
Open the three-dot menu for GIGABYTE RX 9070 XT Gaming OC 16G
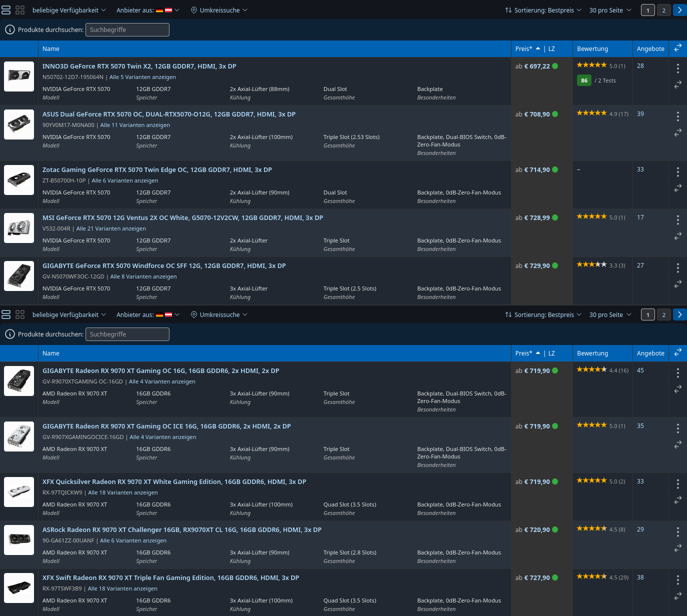click(x=678, y=373)
